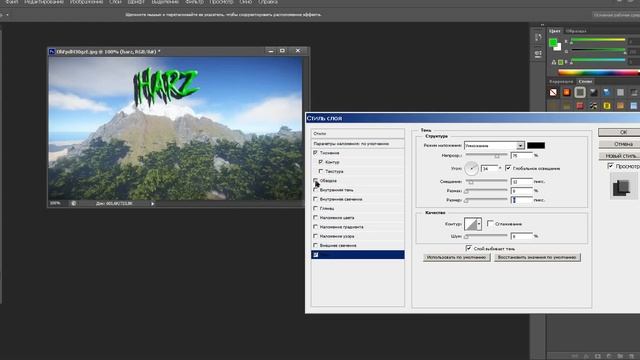Image resolution: width=640 pixels, height=360 pixels.
Task: Expand the collapsed panel dock double-arrow
Action: tap(542, 25)
